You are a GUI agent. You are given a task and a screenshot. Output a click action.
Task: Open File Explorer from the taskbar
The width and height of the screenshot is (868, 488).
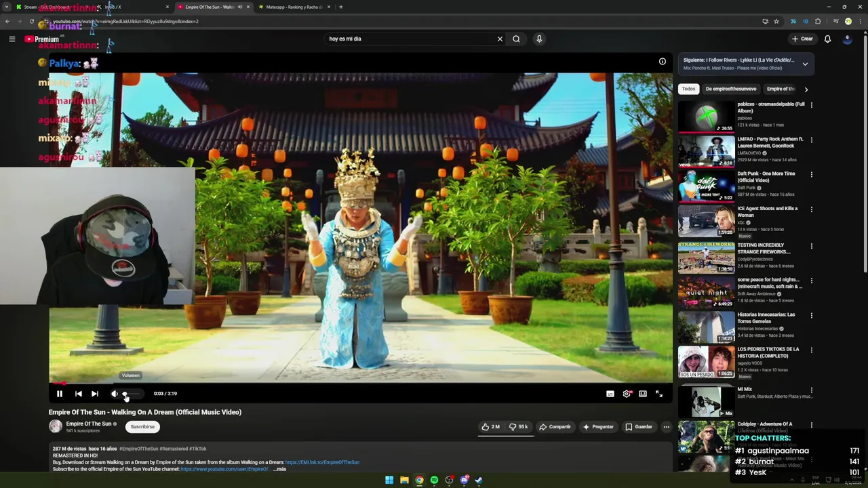tap(404, 480)
